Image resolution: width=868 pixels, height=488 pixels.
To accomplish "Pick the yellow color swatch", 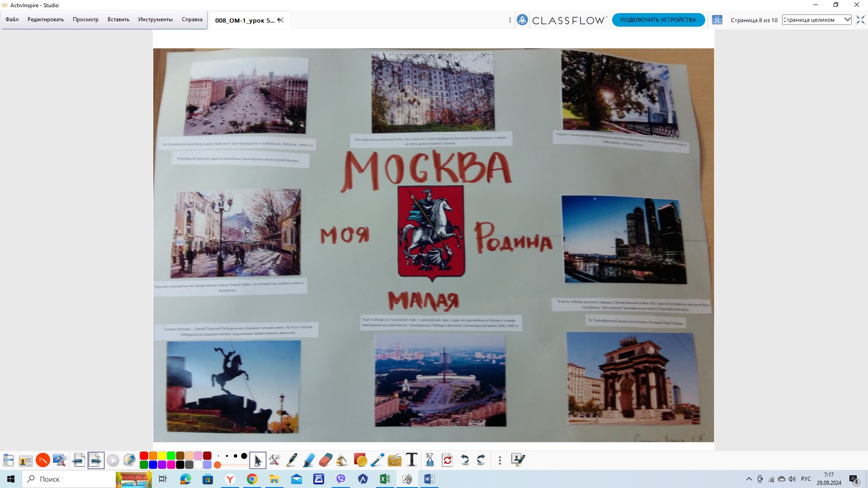I will click(162, 456).
